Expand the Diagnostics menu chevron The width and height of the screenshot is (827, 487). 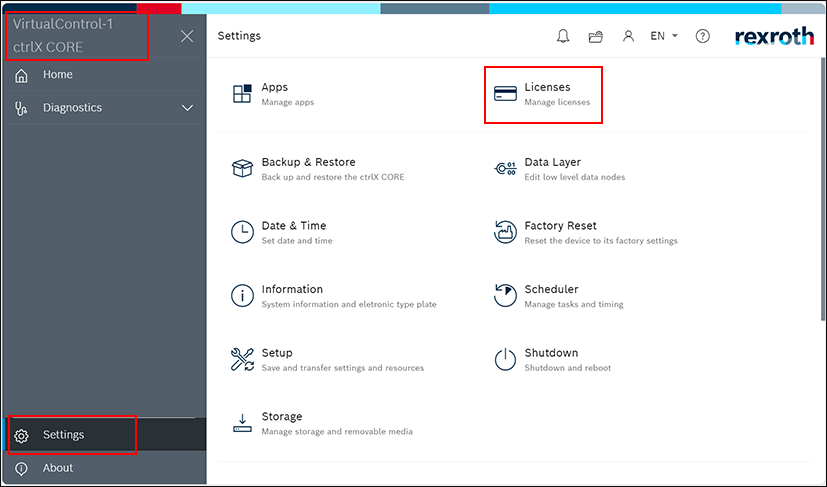click(187, 108)
